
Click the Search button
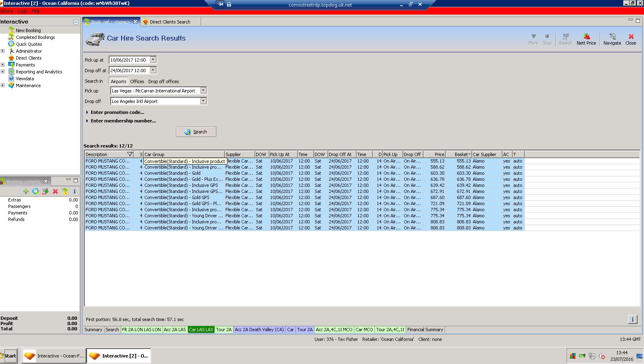click(196, 132)
